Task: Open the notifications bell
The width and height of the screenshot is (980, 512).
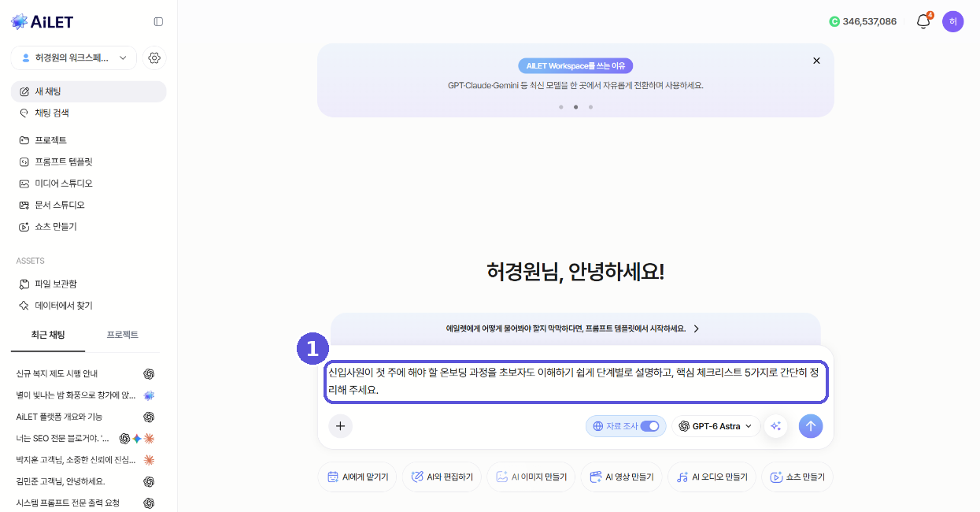Action: click(x=923, y=21)
